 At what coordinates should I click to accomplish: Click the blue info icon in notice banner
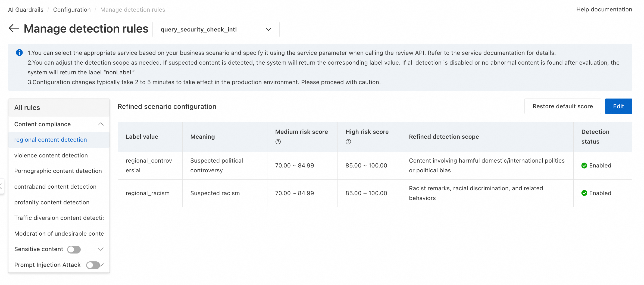19,53
